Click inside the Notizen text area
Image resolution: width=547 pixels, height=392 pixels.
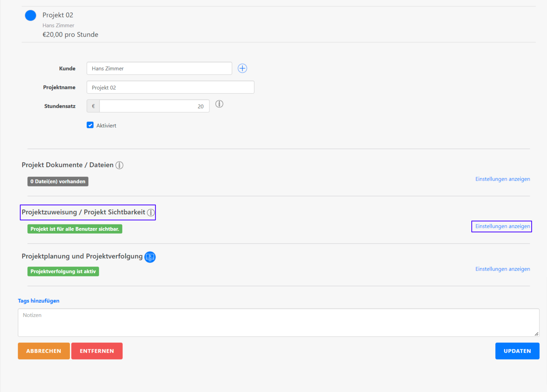click(x=278, y=322)
